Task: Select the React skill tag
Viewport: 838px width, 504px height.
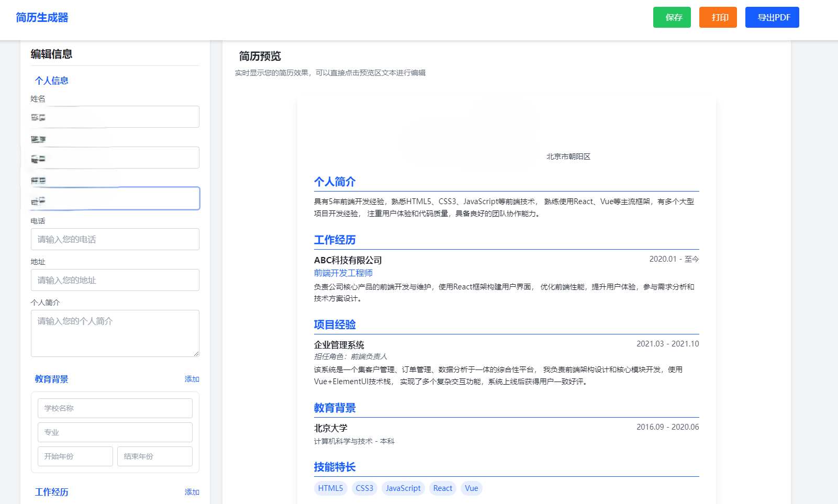Action: (443, 488)
